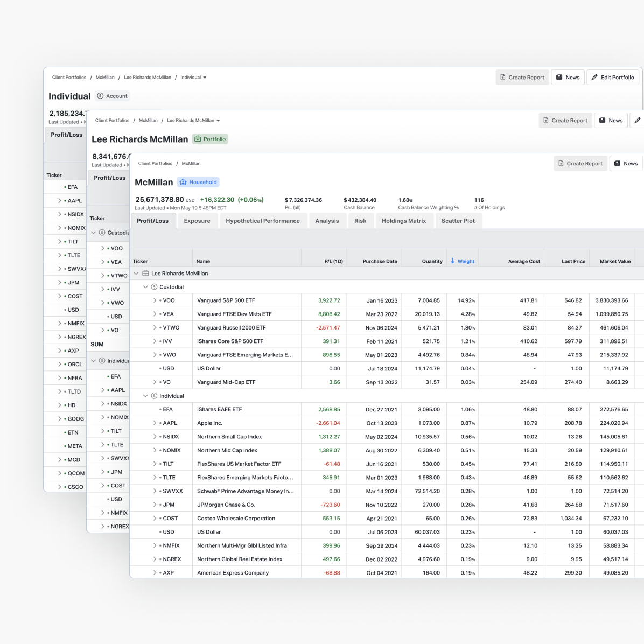Select the Scatter Plot tab
Image resolution: width=644 pixels, height=644 pixels.
458,221
